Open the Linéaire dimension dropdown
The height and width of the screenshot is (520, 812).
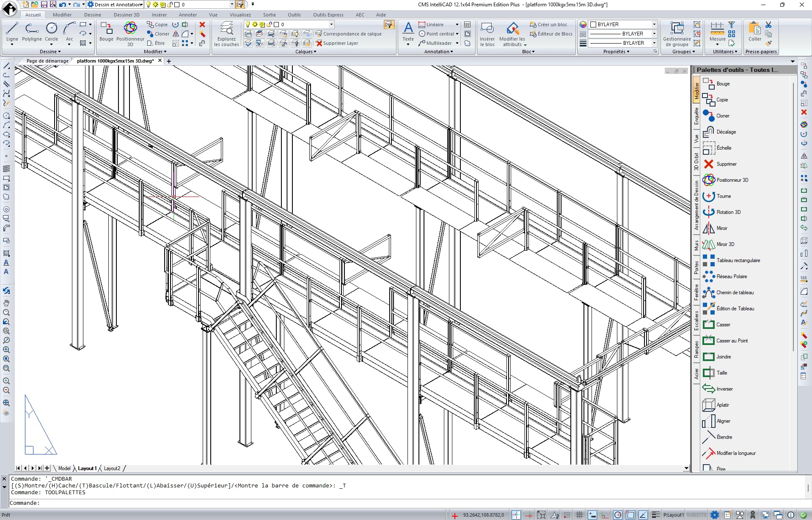[x=457, y=25]
